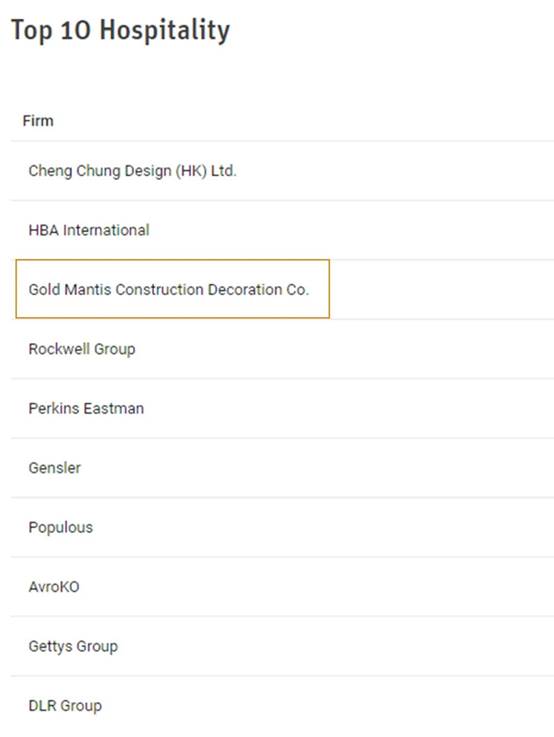Viewport: 554px width, 737px height.
Task: Select AvroKO in the list
Action: [54, 587]
